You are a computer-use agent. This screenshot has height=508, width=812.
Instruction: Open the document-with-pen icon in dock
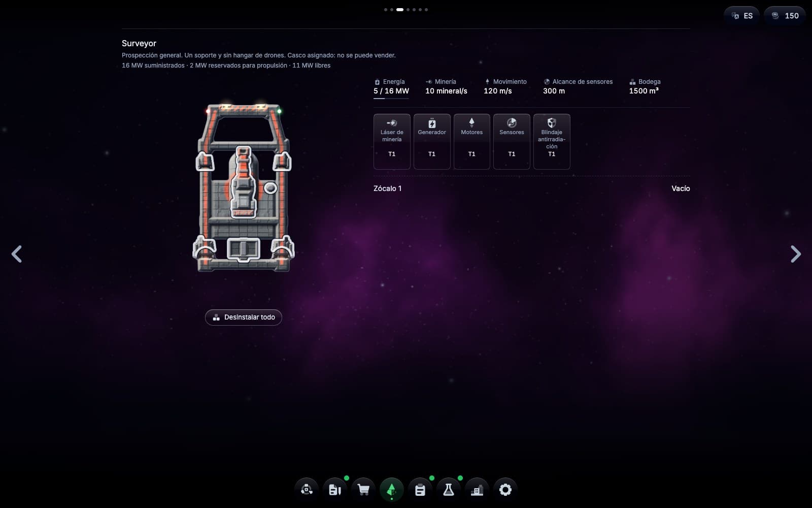(335, 490)
